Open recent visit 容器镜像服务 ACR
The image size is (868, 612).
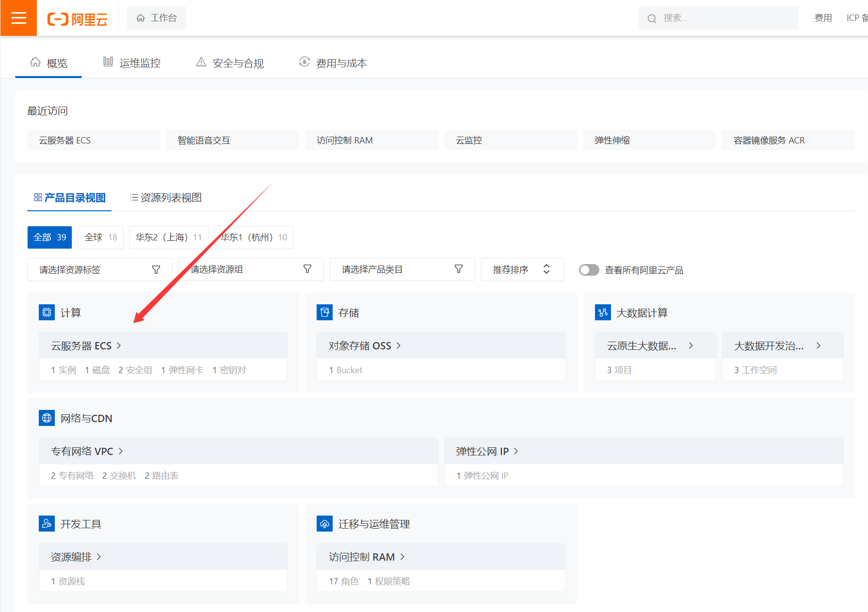788,140
